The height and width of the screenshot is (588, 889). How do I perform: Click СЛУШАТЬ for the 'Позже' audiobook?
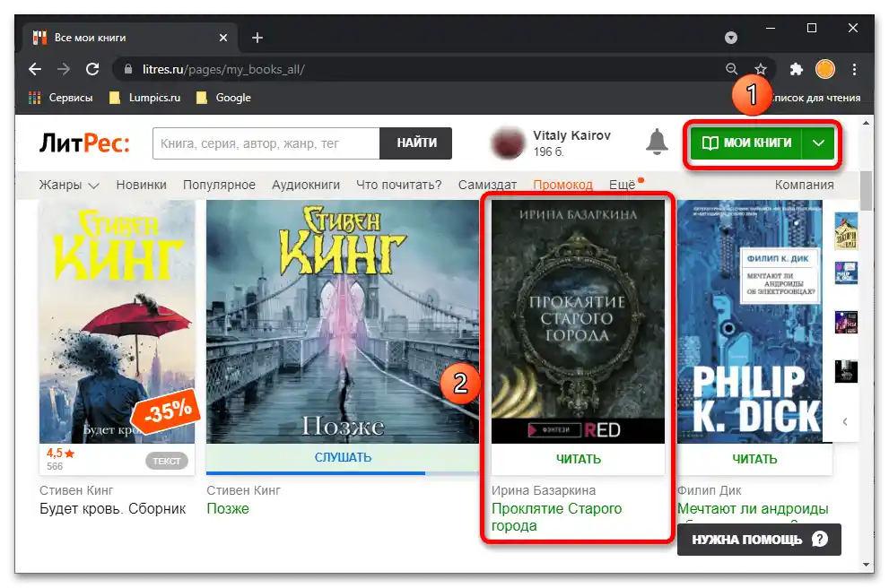[343, 457]
